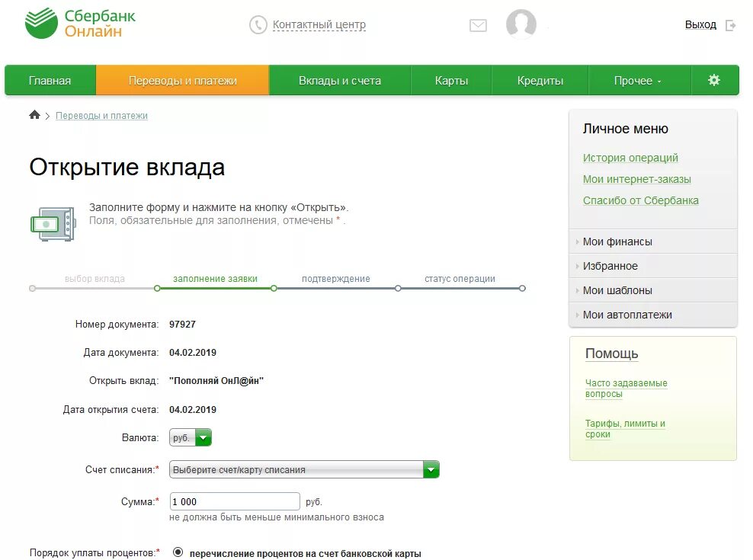Click the выбор вклада step marker

coord(32,289)
